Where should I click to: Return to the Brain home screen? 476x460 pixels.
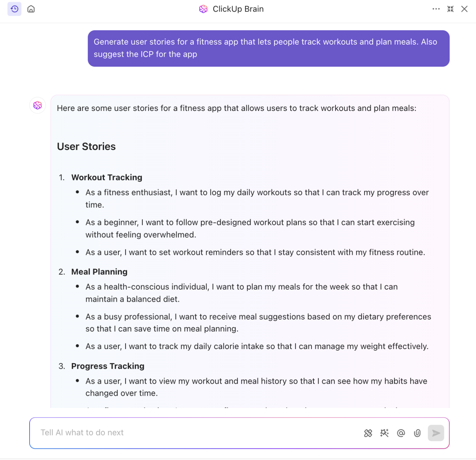point(31,9)
